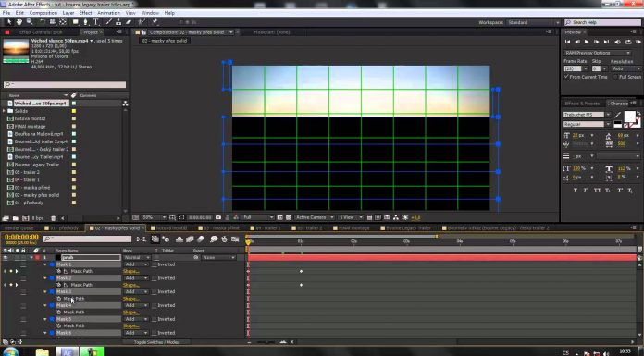Collapse Mask 3 disclosure triangle

coord(45,292)
